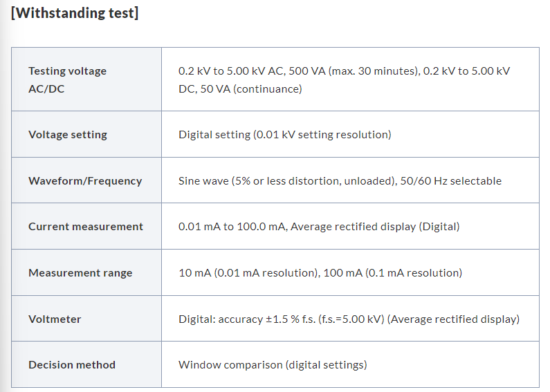Click the 'DC, 50 VA (continuance)' line
The width and height of the screenshot is (550, 392).
click(240, 89)
